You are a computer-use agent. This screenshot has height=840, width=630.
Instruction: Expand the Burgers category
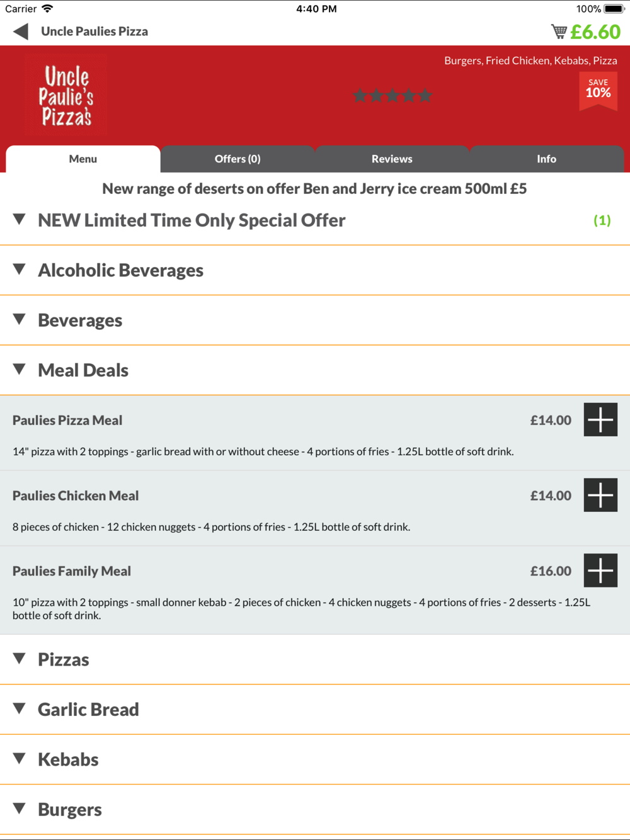point(315,809)
